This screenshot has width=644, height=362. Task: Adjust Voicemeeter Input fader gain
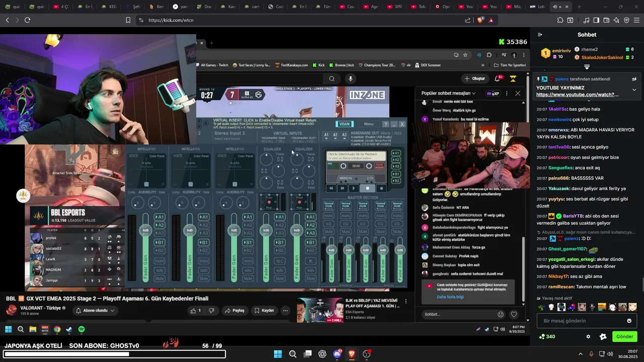click(x=266, y=230)
